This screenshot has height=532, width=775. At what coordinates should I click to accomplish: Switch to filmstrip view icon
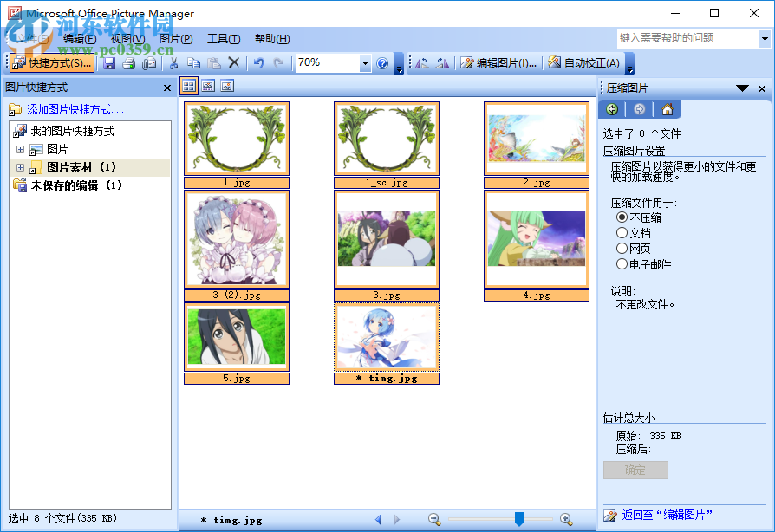[208, 86]
